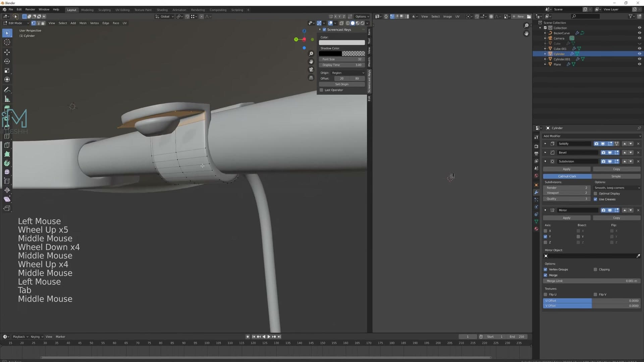Select the Rotate tool
644x362 pixels.
pos(7,61)
